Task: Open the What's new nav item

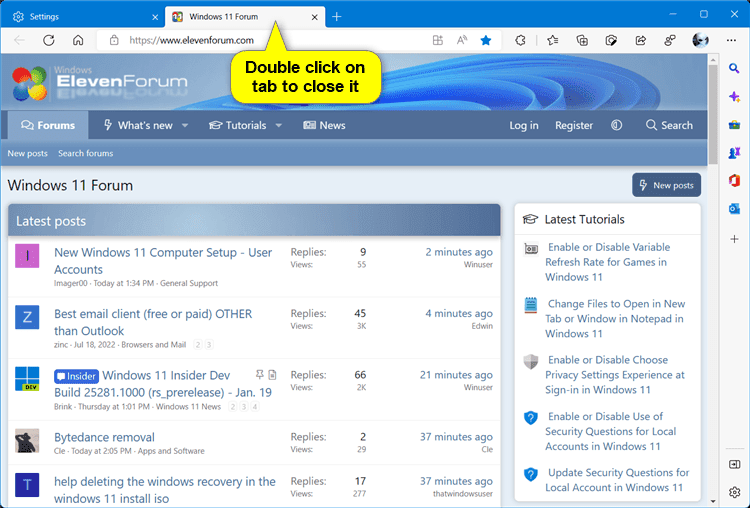Action: [139, 125]
